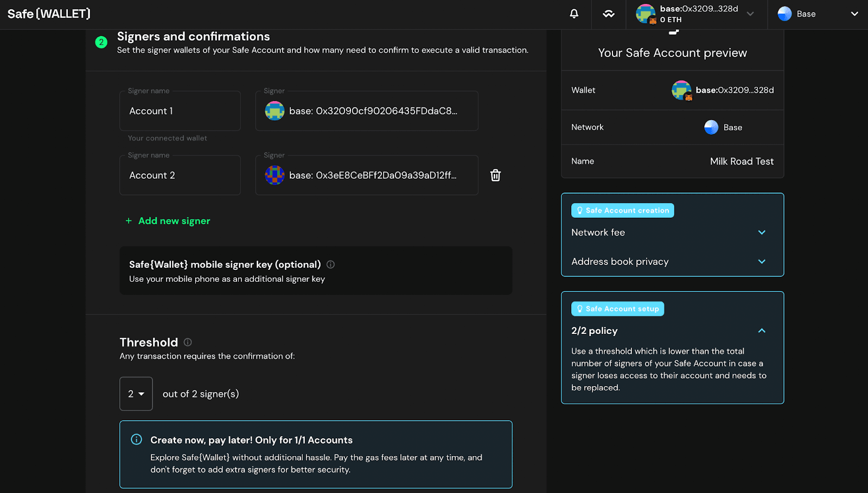This screenshot has height=493, width=868.
Task: Expand the Address book privacy section
Action: pos(762,261)
